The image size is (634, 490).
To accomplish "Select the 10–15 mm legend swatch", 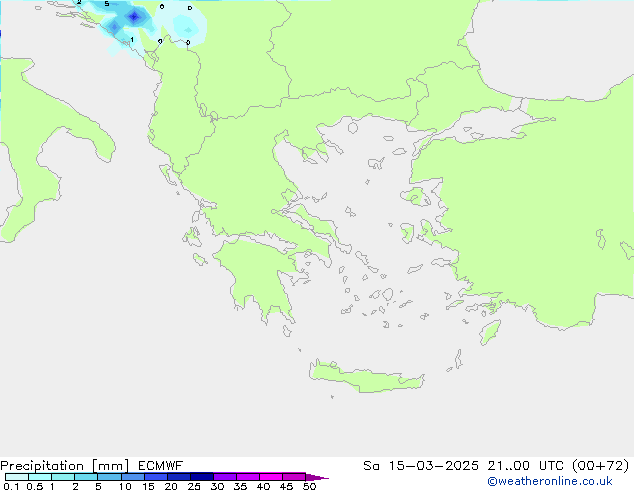I will point(132,477).
